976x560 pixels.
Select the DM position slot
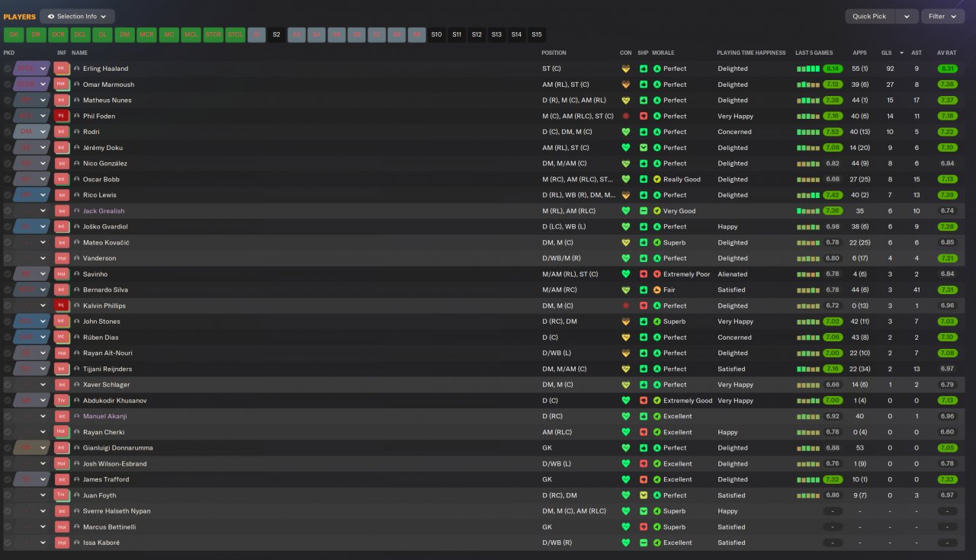click(x=124, y=34)
